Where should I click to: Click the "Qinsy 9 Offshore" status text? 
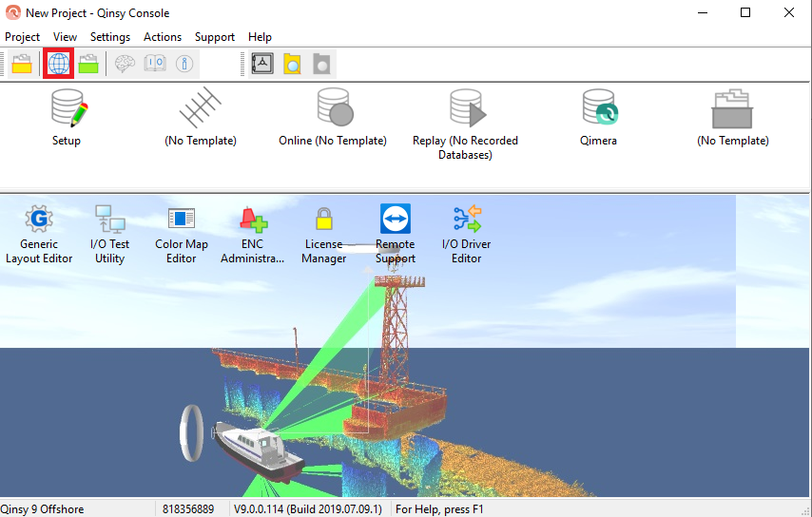pyautogui.click(x=42, y=509)
